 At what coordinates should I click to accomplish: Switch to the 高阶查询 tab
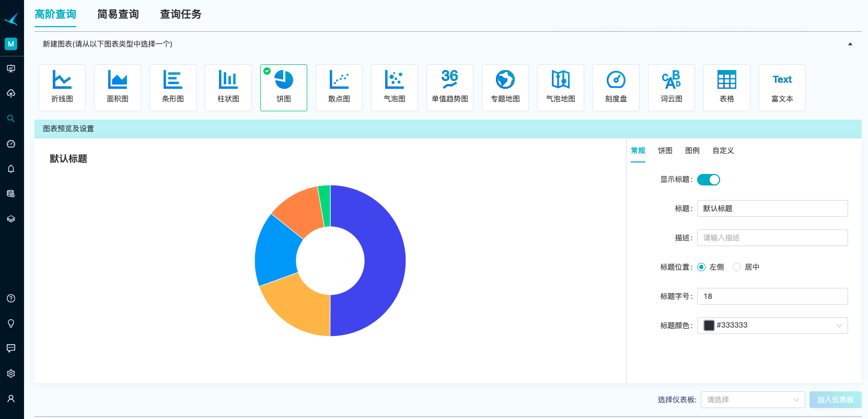click(55, 14)
